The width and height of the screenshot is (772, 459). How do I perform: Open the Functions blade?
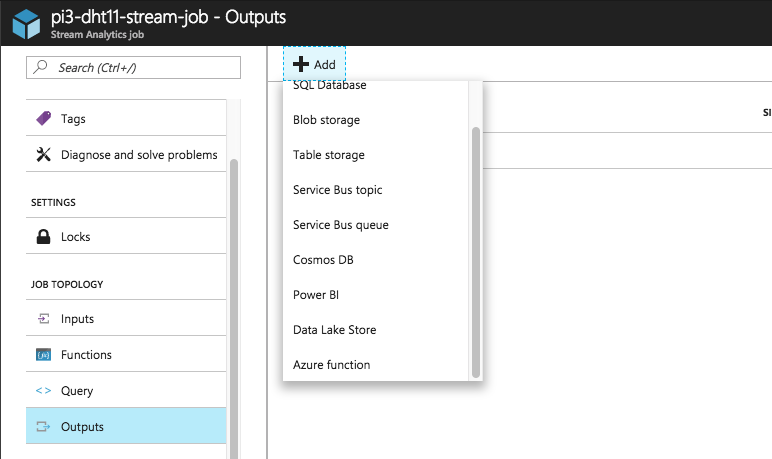click(x=126, y=355)
